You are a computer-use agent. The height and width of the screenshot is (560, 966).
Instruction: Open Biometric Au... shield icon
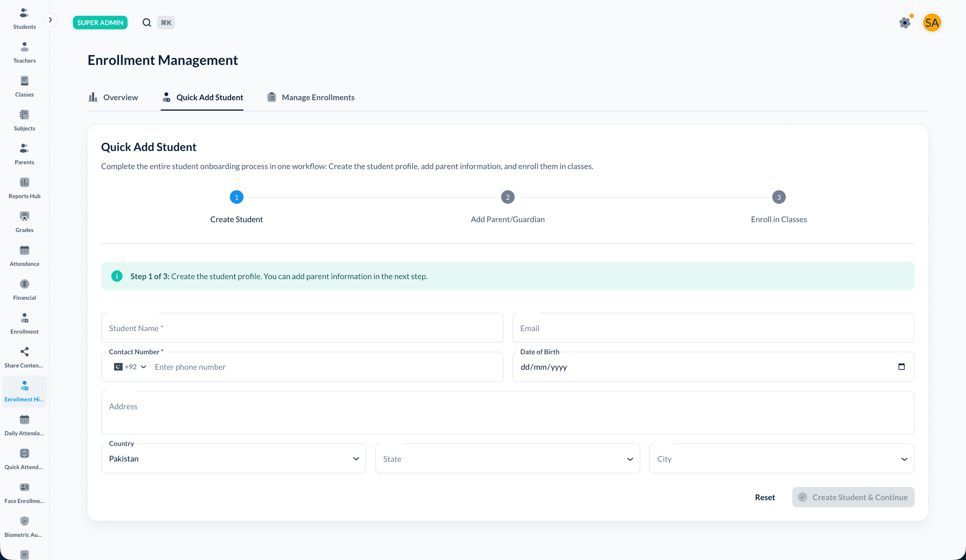coord(24,521)
